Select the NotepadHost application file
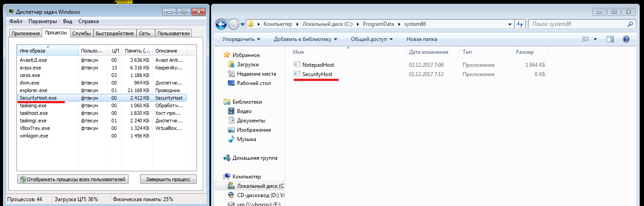Image resolution: width=644 pixels, height=206 pixels. [318, 65]
